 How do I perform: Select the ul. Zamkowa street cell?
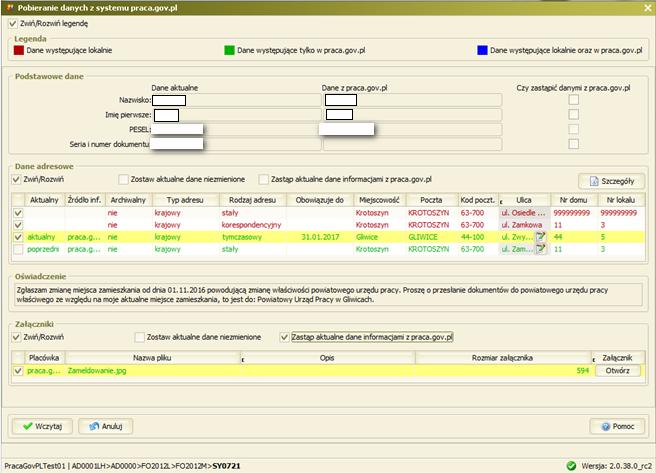524,225
